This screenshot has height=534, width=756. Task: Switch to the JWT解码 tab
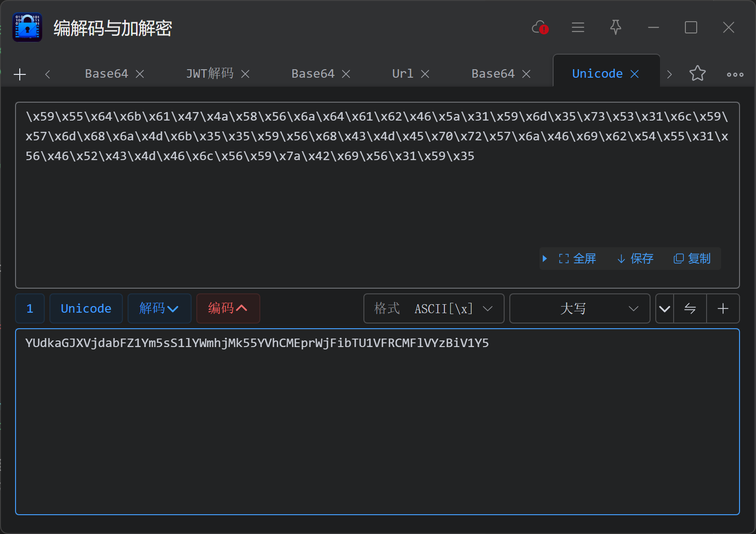pyautogui.click(x=209, y=74)
